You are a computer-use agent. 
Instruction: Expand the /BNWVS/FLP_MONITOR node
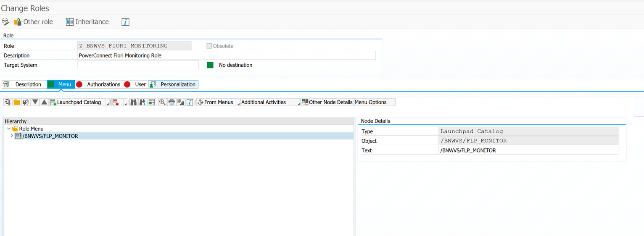pos(12,136)
